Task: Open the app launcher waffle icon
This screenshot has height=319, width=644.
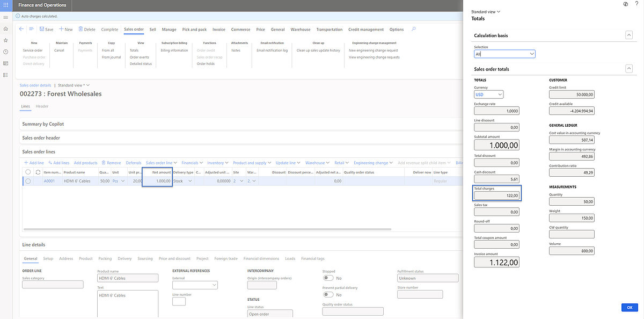Action: point(5,5)
